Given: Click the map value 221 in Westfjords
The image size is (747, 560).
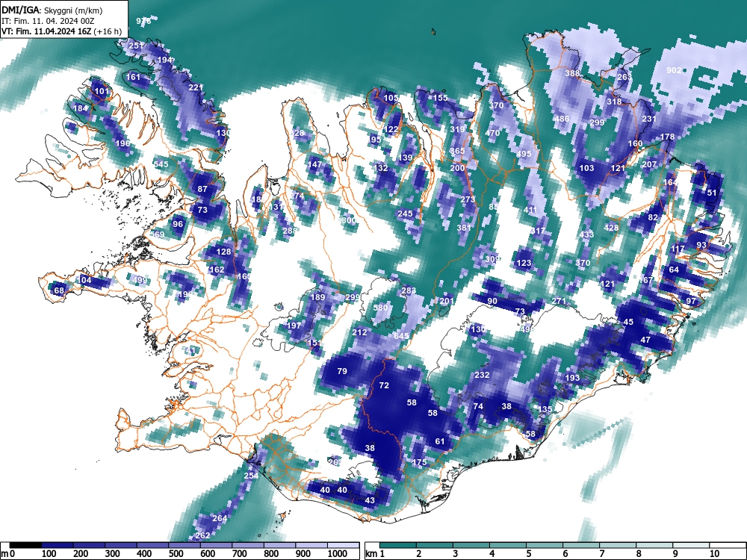Looking at the screenshot, I should pos(196,87).
